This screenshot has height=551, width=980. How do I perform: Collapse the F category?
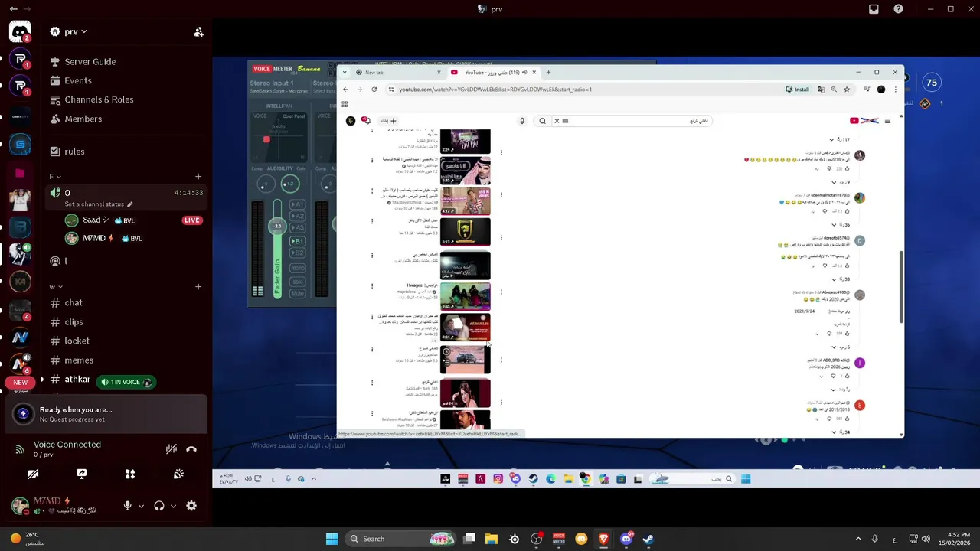(55, 177)
